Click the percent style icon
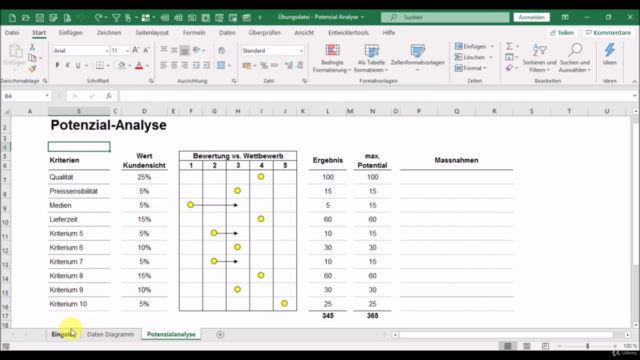The height and width of the screenshot is (360, 640). point(264,65)
